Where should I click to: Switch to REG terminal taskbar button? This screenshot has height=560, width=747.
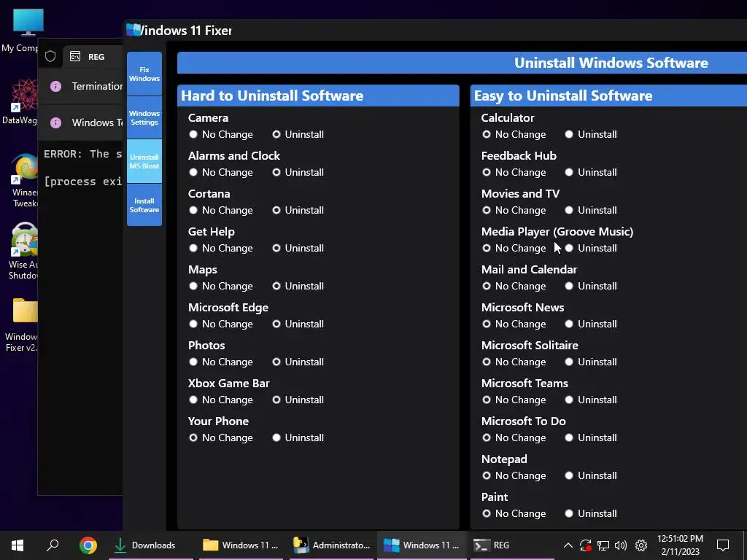513,545
